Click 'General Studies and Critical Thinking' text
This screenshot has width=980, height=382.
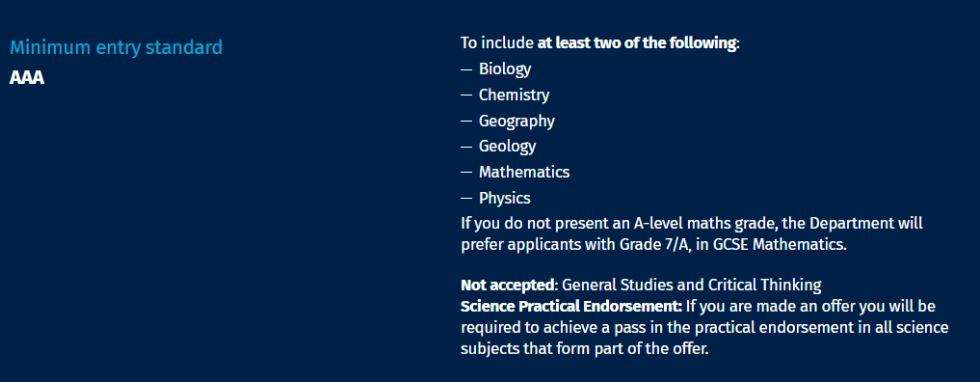692,286
